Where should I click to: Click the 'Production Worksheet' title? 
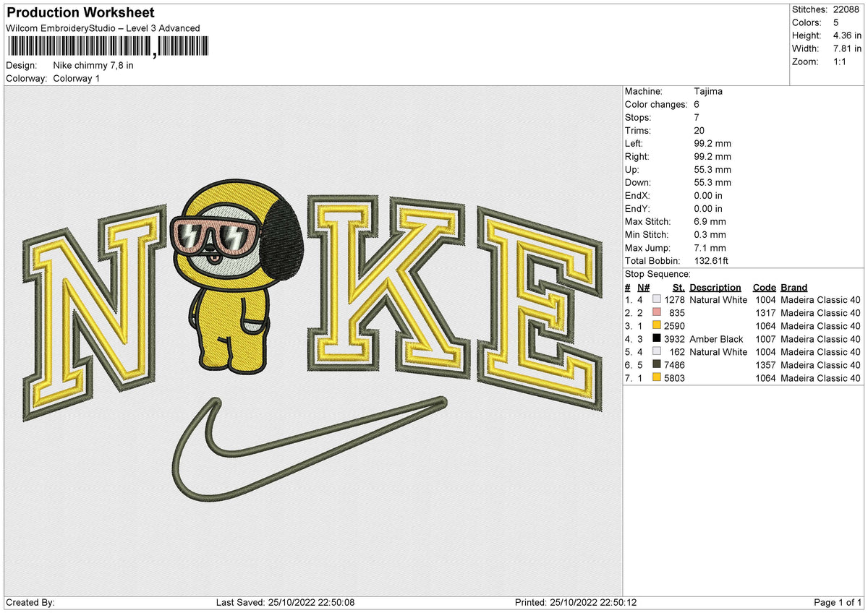[x=80, y=13]
